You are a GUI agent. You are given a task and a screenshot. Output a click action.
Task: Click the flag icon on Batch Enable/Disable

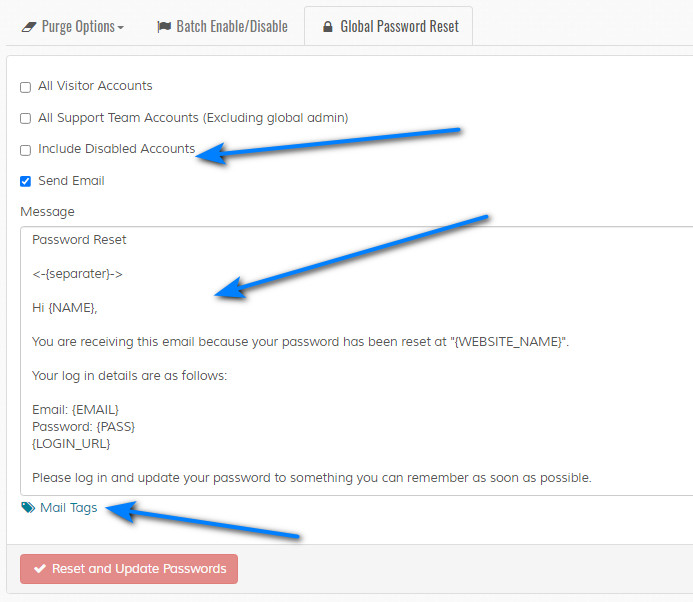click(x=164, y=27)
